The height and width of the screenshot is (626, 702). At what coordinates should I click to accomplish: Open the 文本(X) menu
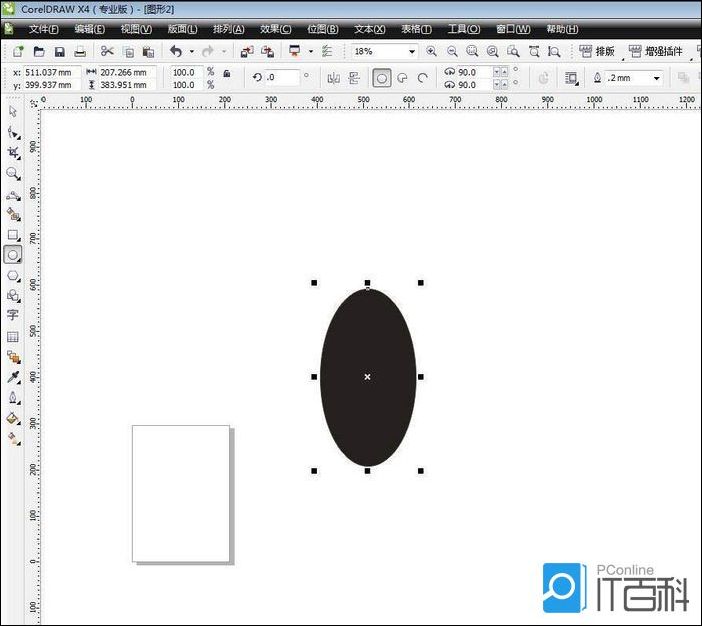tap(369, 29)
